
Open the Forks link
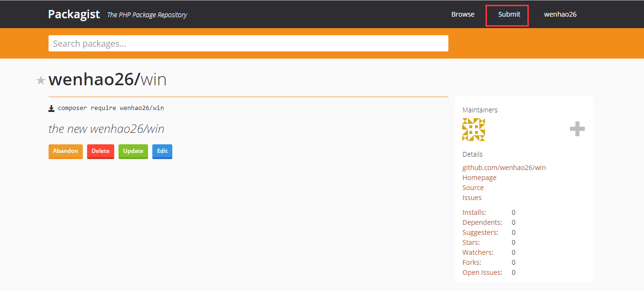[472, 262]
